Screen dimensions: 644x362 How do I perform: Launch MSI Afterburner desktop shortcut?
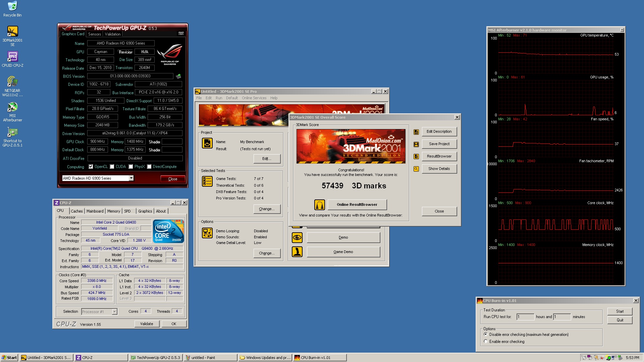(12, 112)
